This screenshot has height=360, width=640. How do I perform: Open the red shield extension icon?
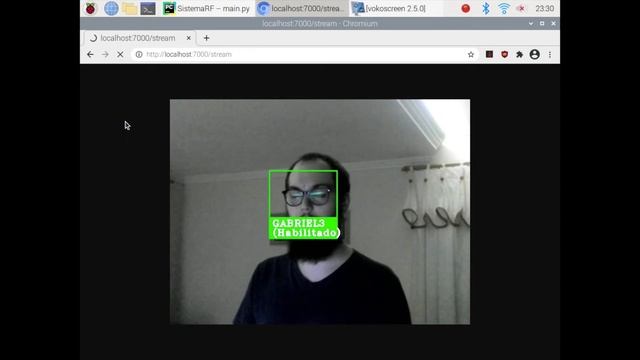[x=504, y=54]
